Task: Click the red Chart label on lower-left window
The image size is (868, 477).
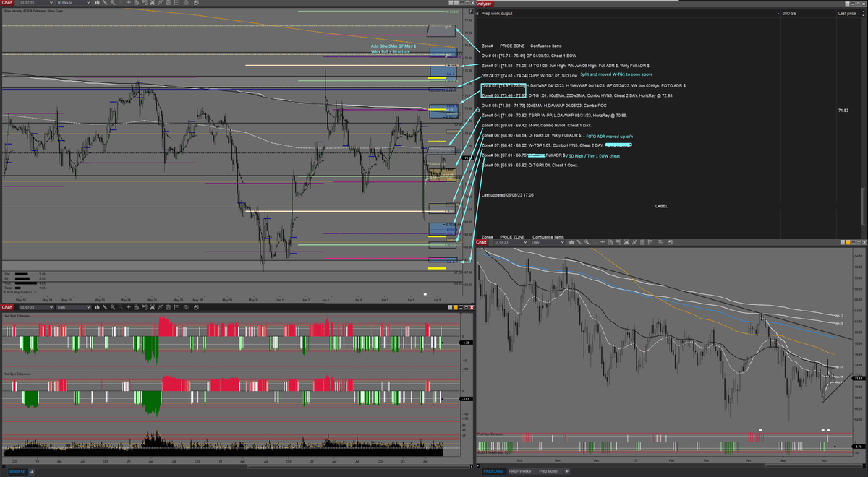Action: coord(7,307)
